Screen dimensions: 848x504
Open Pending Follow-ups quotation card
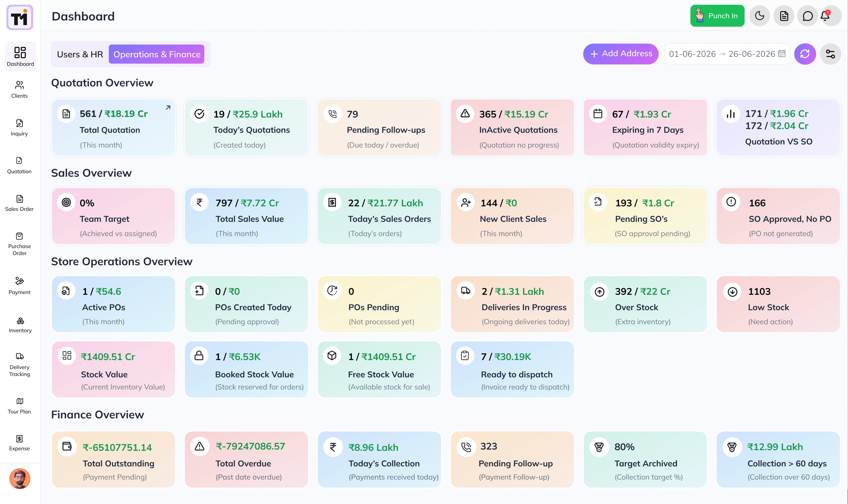point(380,128)
